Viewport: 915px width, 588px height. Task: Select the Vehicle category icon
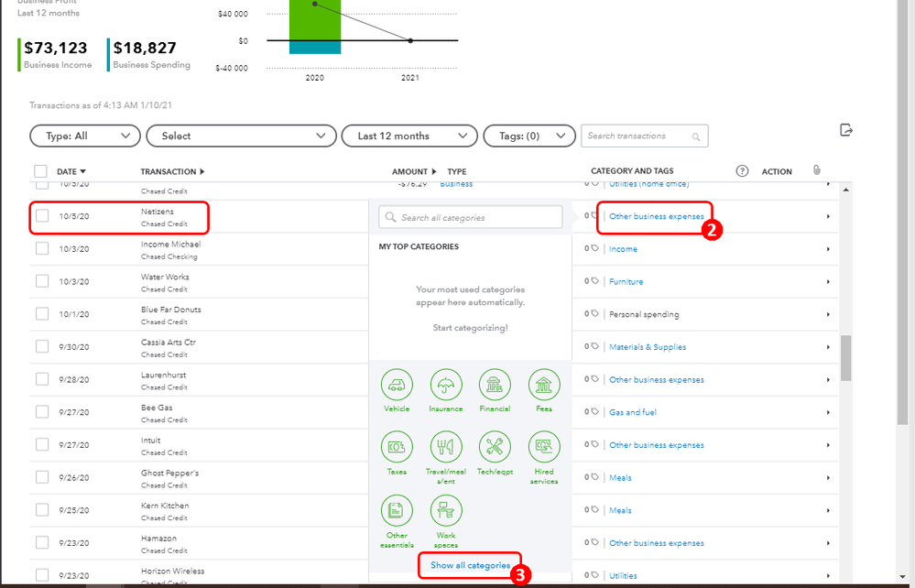click(397, 385)
